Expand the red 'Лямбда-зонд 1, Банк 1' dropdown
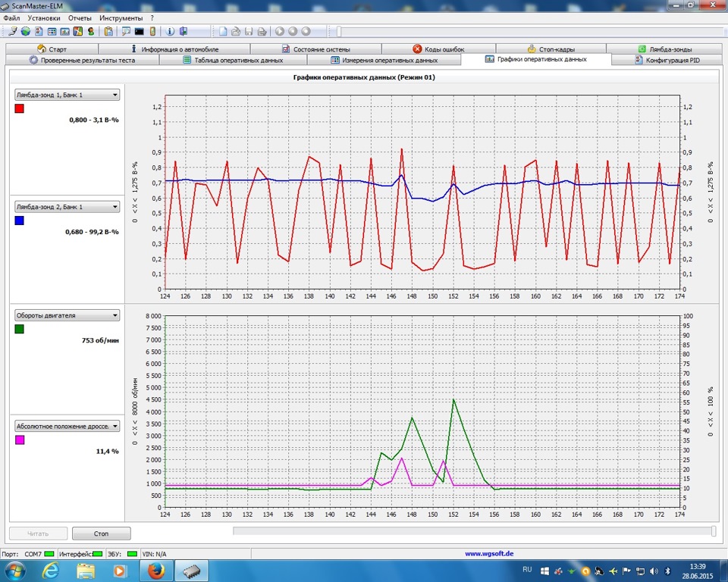This screenshot has width=728, height=582. click(67, 95)
